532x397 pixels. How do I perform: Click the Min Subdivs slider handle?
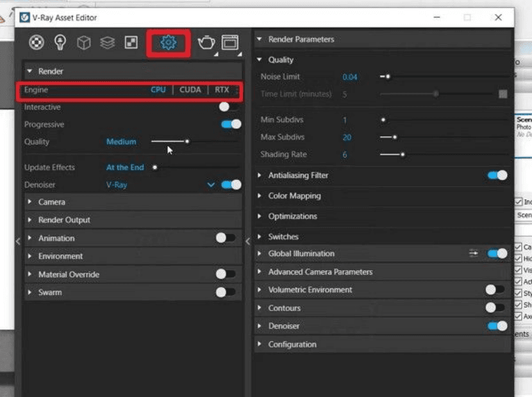click(x=383, y=120)
